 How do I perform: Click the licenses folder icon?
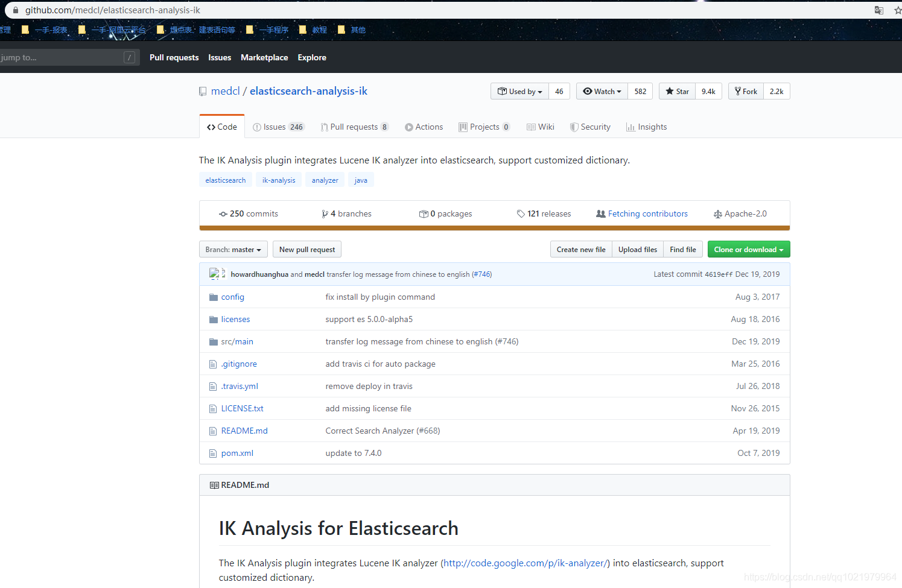coord(213,320)
